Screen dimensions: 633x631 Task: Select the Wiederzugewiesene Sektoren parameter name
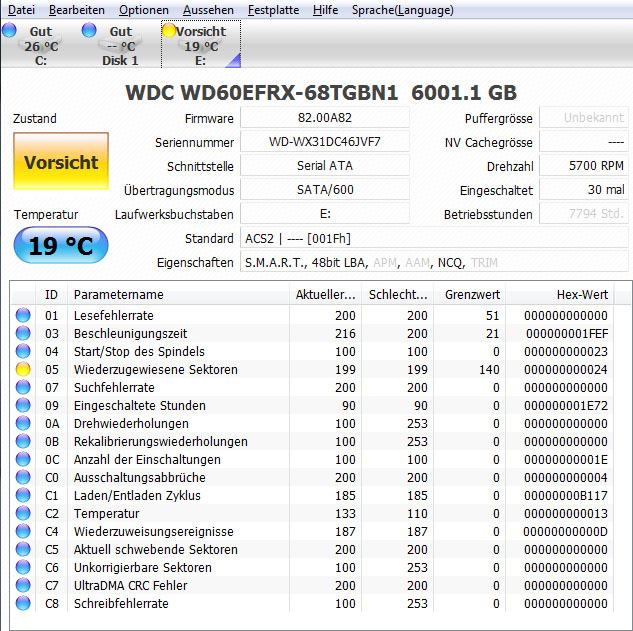coord(155,369)
